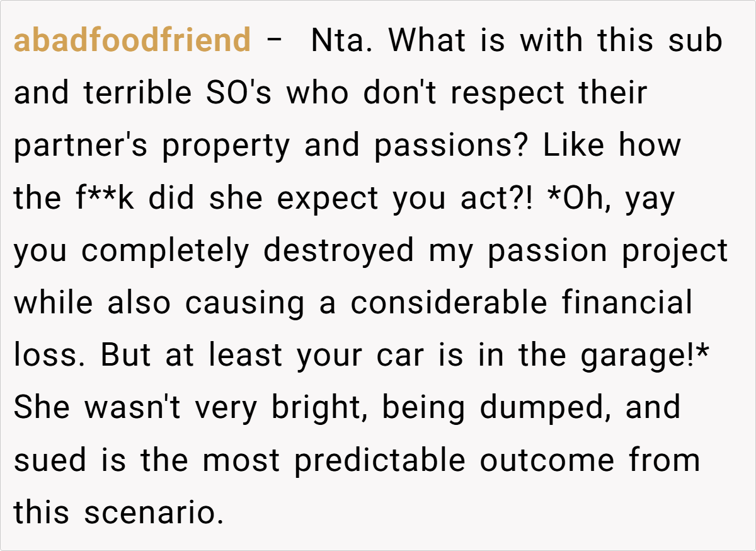Screen dimensions: 756x551
Task: Click the word "destroyed" in the text
Action: pyautogui.click(x=340, y=251)
